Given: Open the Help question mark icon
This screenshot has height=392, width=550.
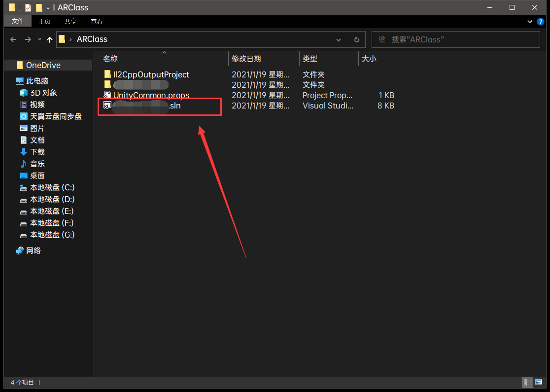Looking at the screenshot, I should point(541,21).
